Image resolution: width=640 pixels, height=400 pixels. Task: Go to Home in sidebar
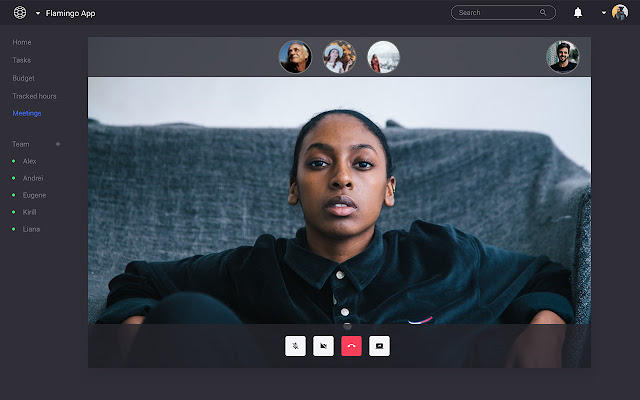[22, 42]
